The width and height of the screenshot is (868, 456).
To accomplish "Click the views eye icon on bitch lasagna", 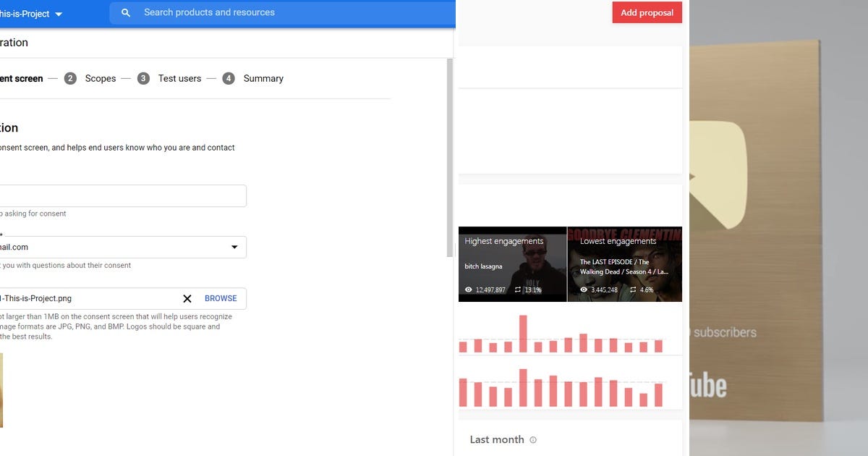I will 469,290.
